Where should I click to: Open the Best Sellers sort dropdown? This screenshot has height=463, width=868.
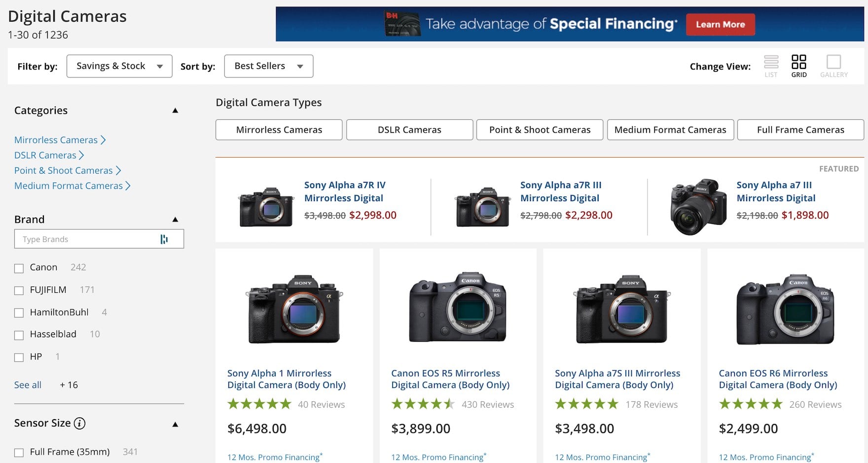[268, 66]
